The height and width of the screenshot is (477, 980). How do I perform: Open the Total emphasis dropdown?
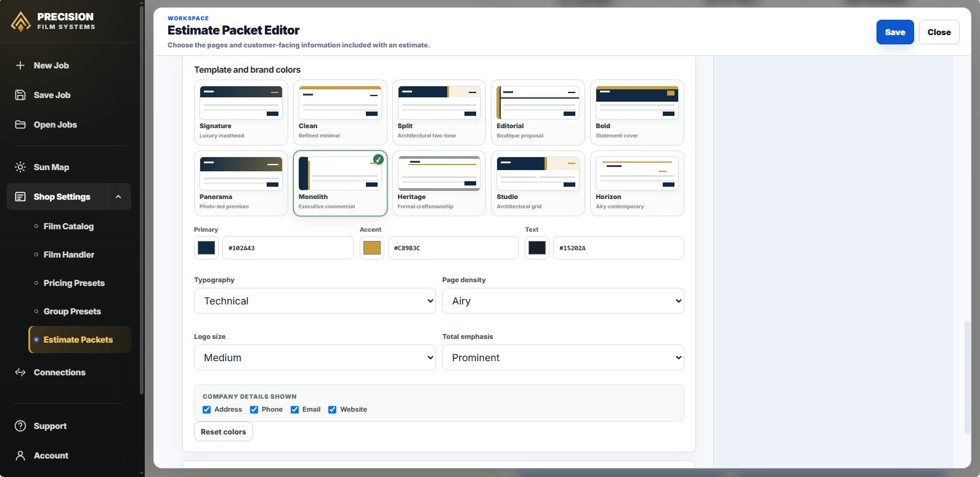pos(563,357)
